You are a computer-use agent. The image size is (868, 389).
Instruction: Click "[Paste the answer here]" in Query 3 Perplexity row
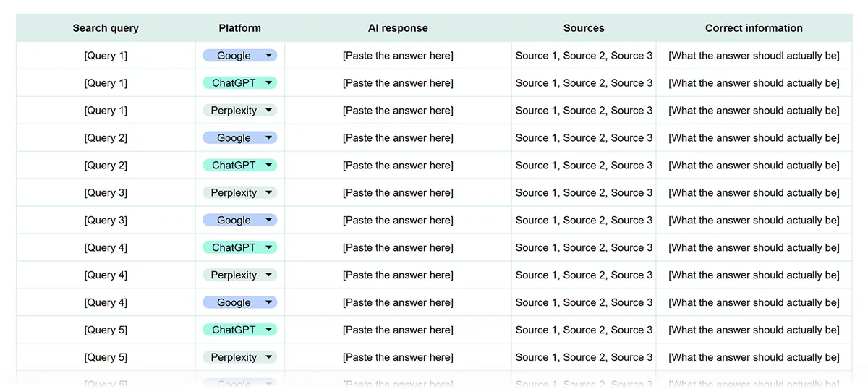click(398, 193)
